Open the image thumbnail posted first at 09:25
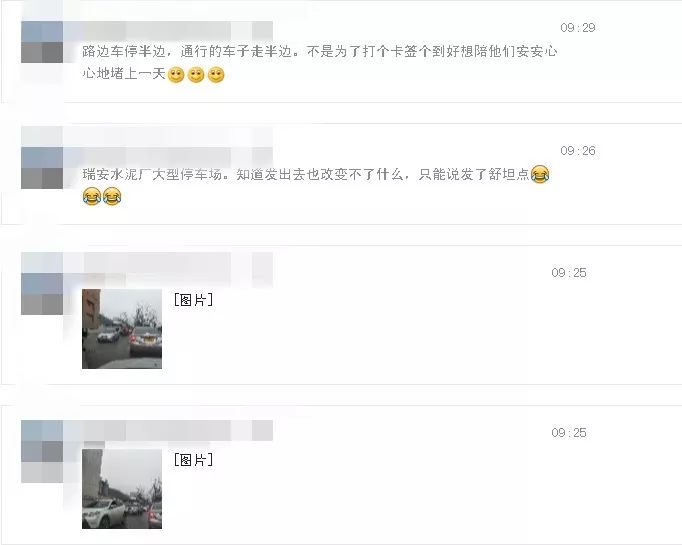Screen dimensions: 682x545 (x=122, y=329)
